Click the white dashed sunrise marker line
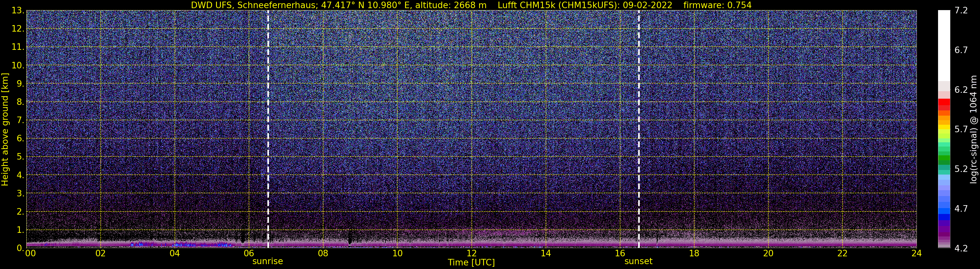Viewport: 980px width, 269px height. tap(268, 129)
